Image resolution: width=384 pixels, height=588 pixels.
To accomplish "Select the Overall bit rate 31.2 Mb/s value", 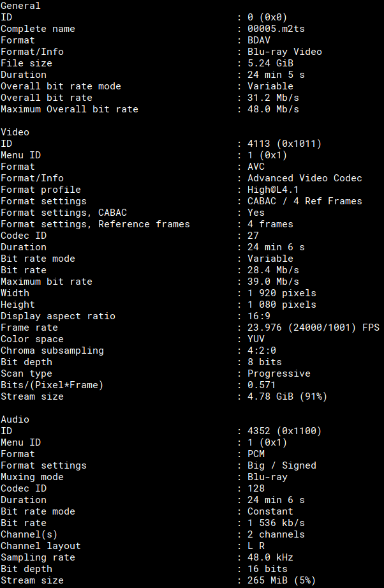I will click(x=273, y=98).
